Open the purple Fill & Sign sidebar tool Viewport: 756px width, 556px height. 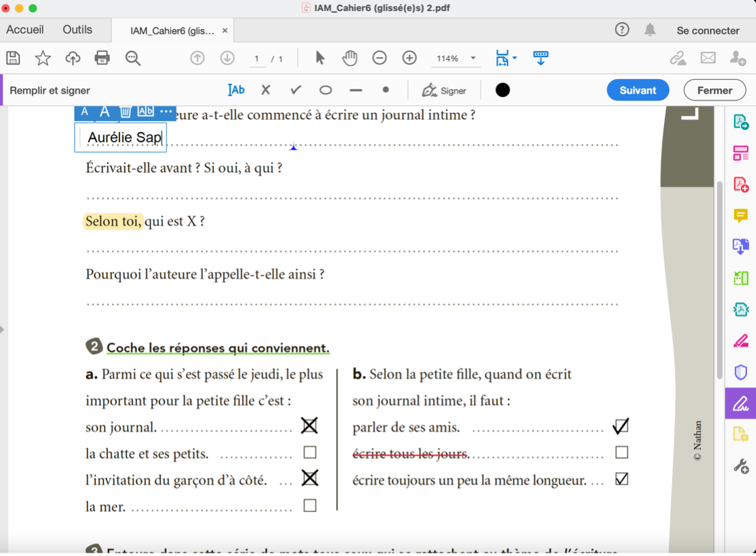pos(741,403)
